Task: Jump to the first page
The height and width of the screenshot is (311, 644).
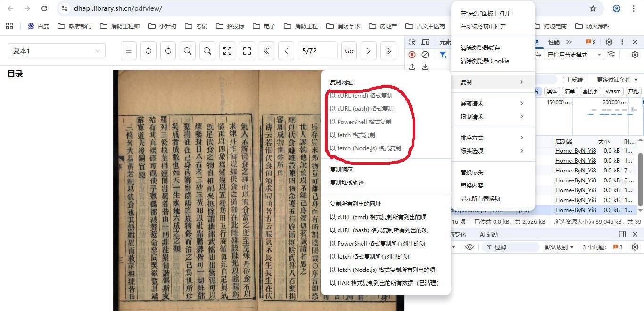Action: (x=266, y=51)
